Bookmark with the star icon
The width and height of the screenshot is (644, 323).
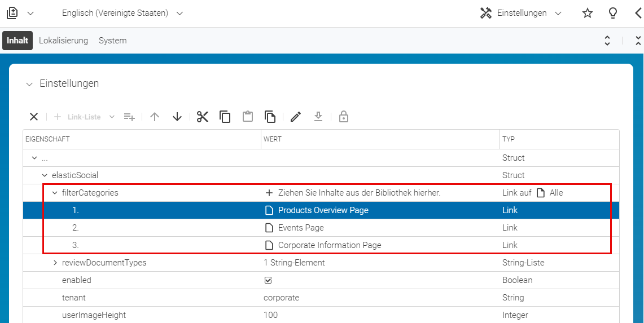tap(588, 13)
